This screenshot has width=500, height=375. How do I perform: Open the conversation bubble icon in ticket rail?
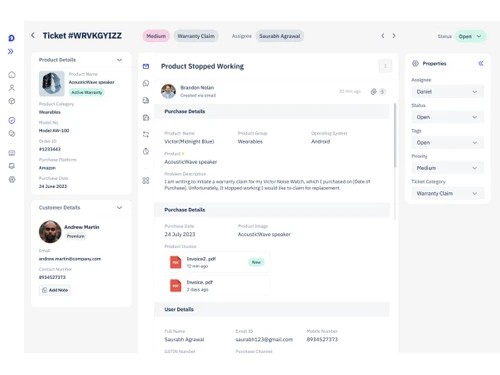click(146, 83)
